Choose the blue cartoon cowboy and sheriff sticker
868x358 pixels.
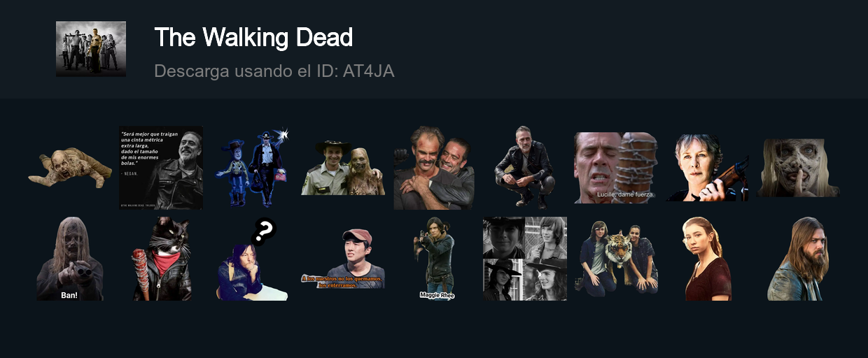point(252,168)
